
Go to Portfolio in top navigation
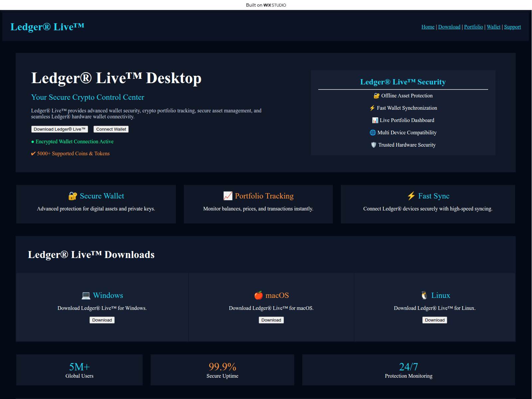tap(473, 27)
